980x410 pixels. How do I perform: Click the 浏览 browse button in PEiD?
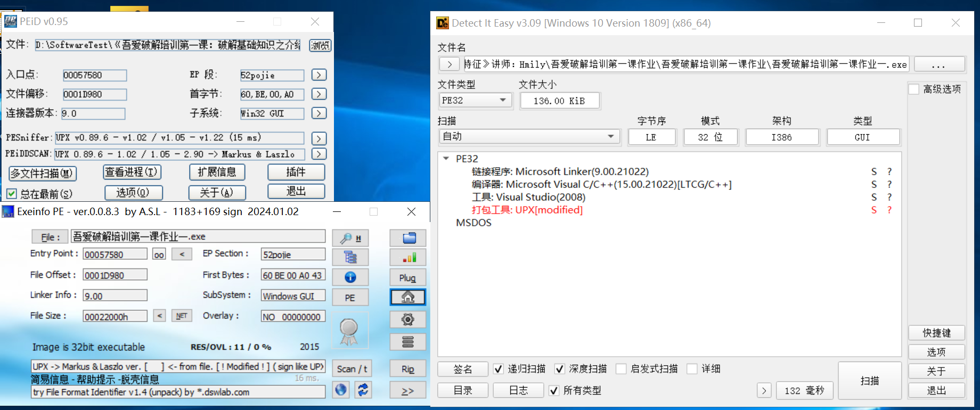pos(320,45)
